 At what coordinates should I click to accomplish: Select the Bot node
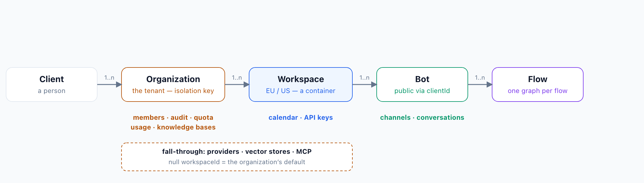[x=422, y=85]
